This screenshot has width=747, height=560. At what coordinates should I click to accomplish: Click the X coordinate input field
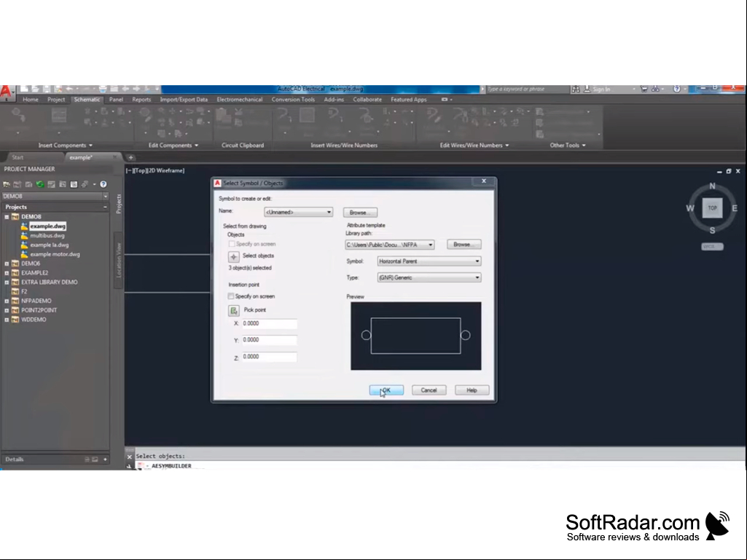[269, 324]
